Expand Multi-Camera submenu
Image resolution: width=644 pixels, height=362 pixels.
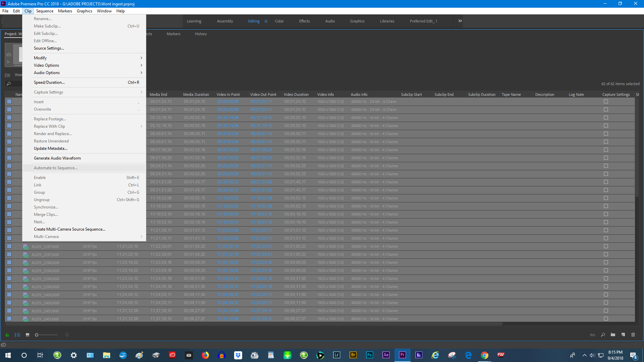pyautogui.click(x=84, y=237)
